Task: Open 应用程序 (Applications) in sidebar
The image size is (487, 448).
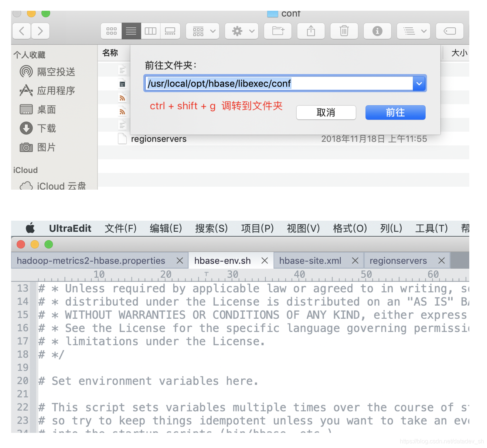Action: point(47,91)
